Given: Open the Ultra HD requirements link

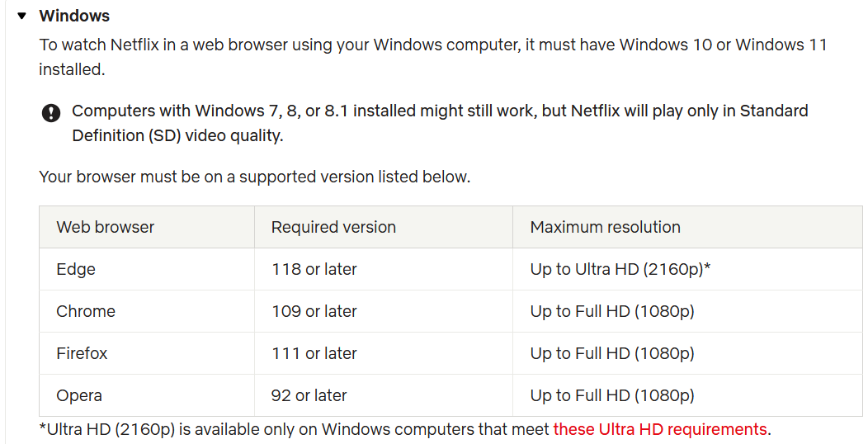Looking at the screenshot, I should 660,429.
